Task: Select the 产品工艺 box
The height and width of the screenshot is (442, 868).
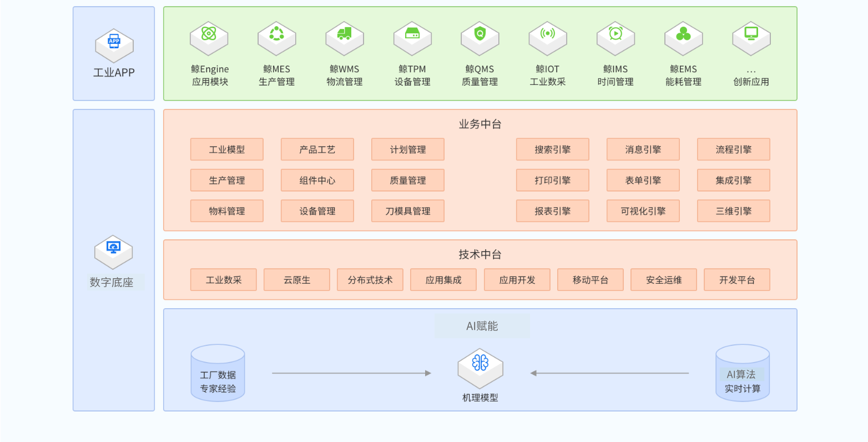Action: (x=317, y=149)
